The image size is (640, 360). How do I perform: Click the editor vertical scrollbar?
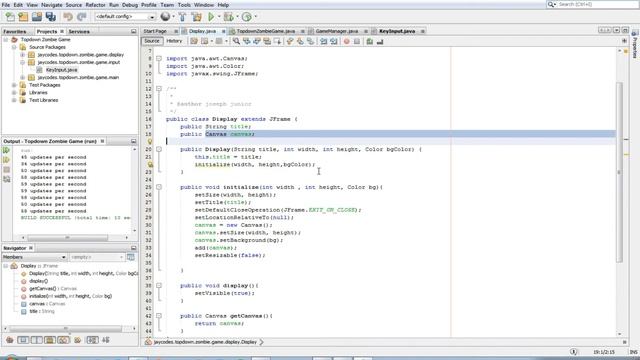pyautogui.click(x=619, y=171)
